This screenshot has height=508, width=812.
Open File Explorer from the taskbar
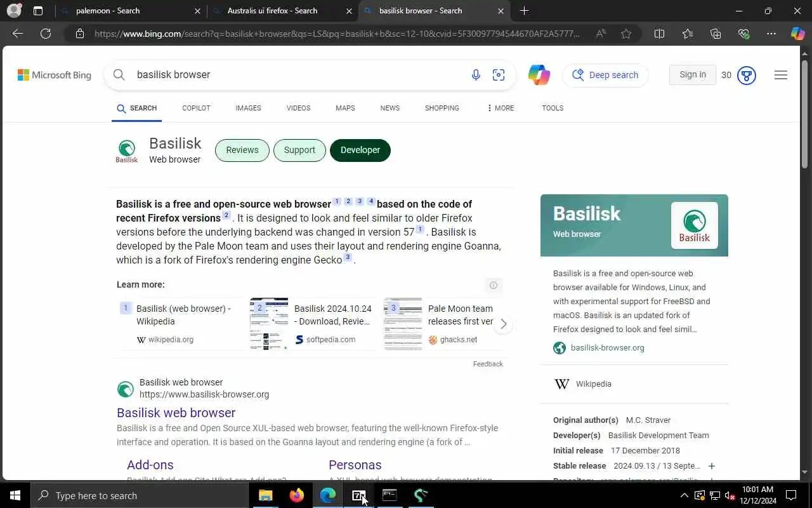[x=266, y=495]
